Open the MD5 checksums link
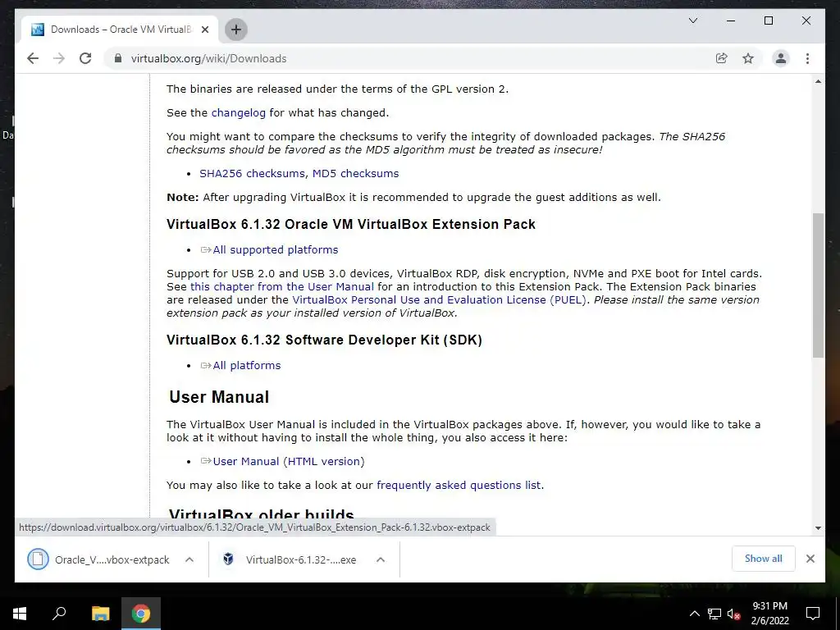840x630 pixels. click(356, 173)
